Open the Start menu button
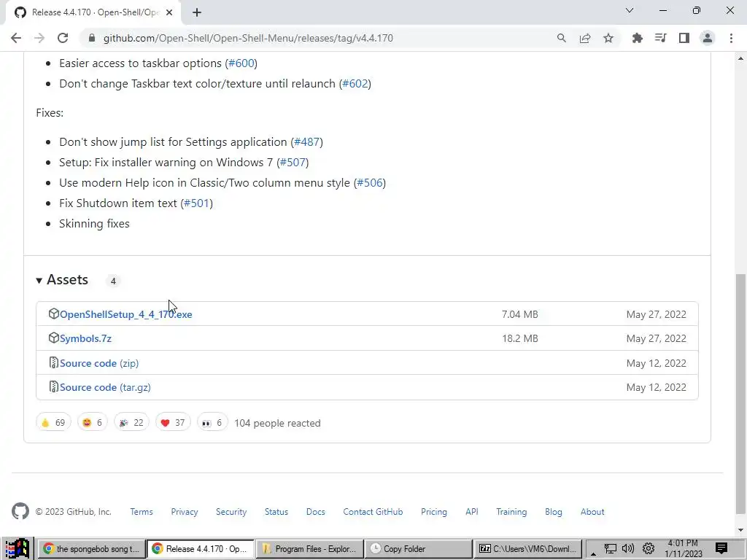This screenshot has width=747, height=560. point(18,548)
